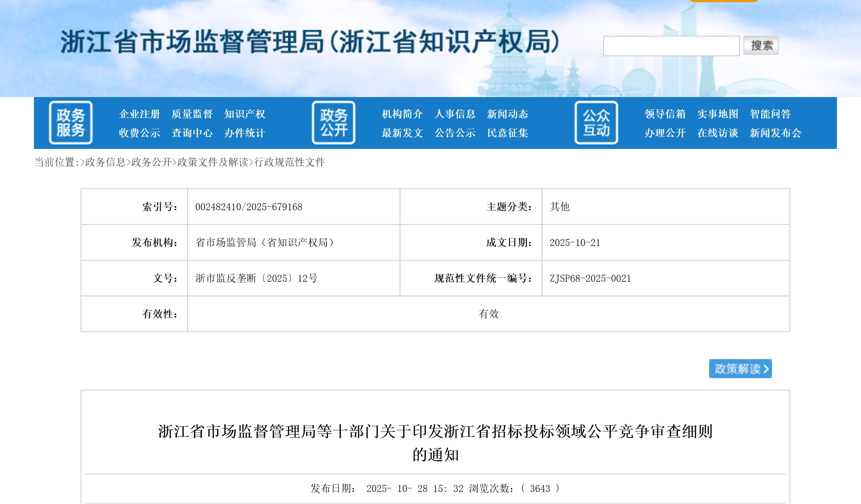861x504 pixels.
Task: Open 查询中心 link
Action: pyautogui.click(x=192, y=133)
